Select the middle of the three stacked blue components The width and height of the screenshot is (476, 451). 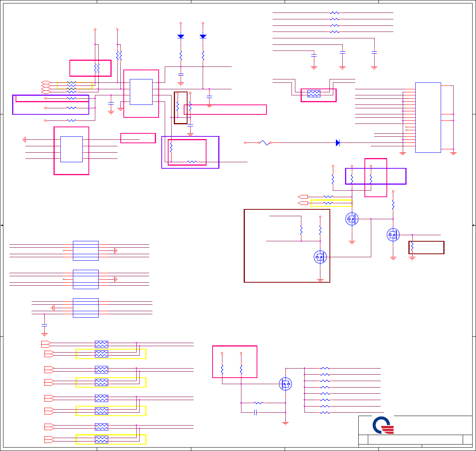tap(86, 279)
